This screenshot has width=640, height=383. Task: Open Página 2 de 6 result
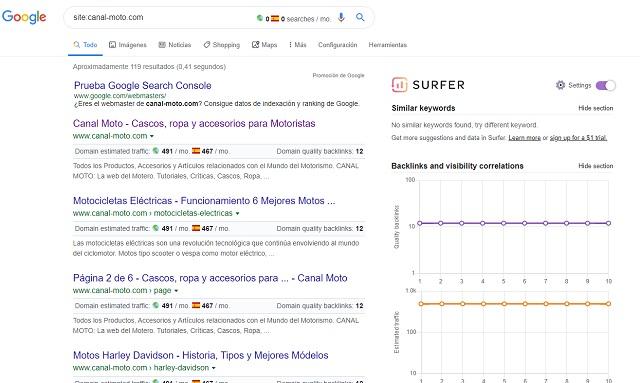210,278
